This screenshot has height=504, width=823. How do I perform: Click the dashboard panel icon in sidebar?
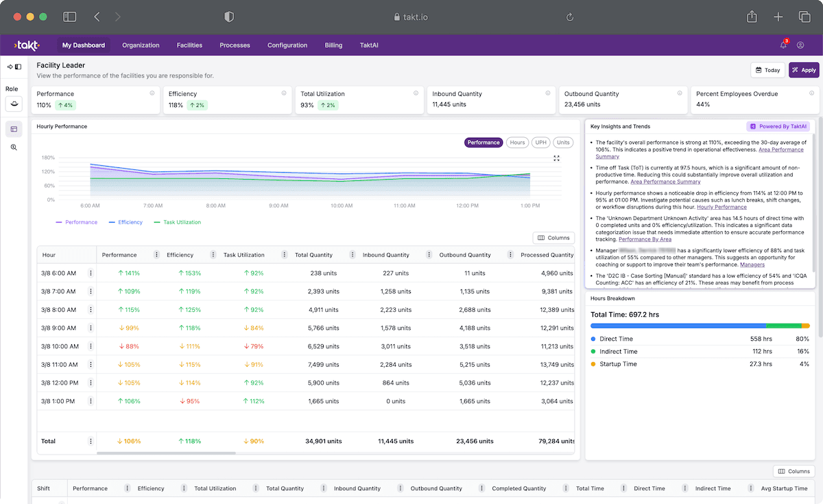point(14,129)
